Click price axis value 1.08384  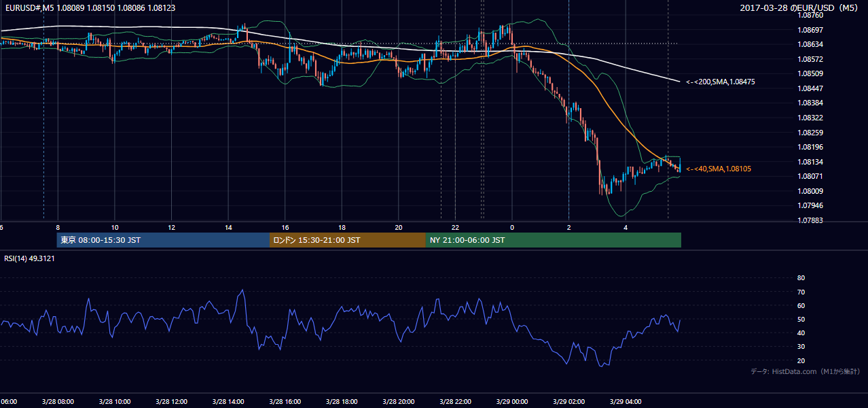(810, 103)
